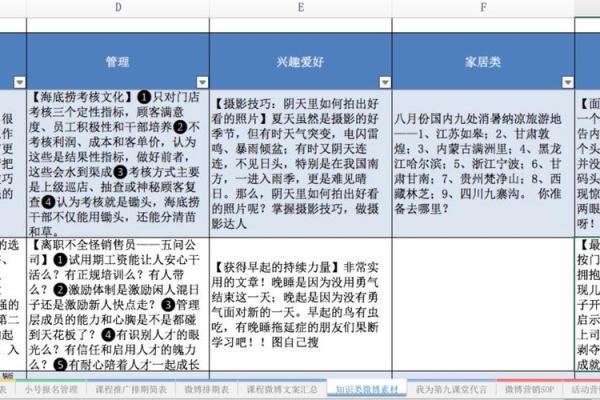Click the 家居类 header cell
Image resolution: width=600 pixels, height=400 pixels.
484,62
